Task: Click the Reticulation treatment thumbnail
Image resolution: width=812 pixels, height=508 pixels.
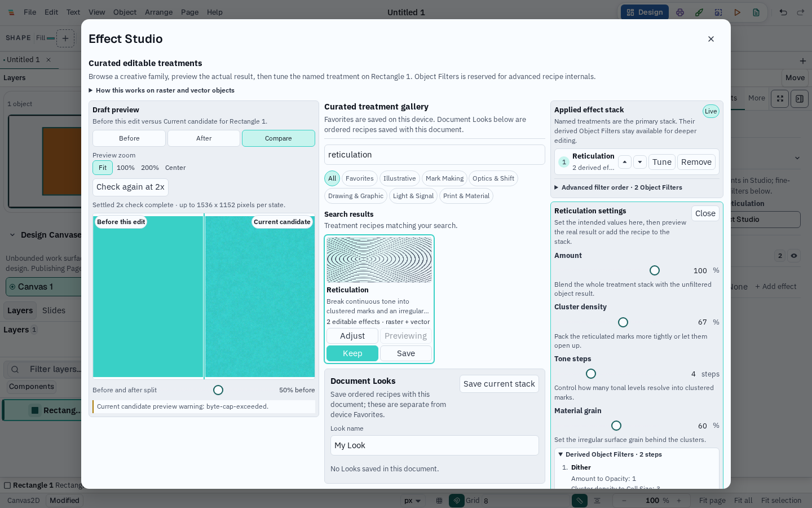Action: pos(379,260)
